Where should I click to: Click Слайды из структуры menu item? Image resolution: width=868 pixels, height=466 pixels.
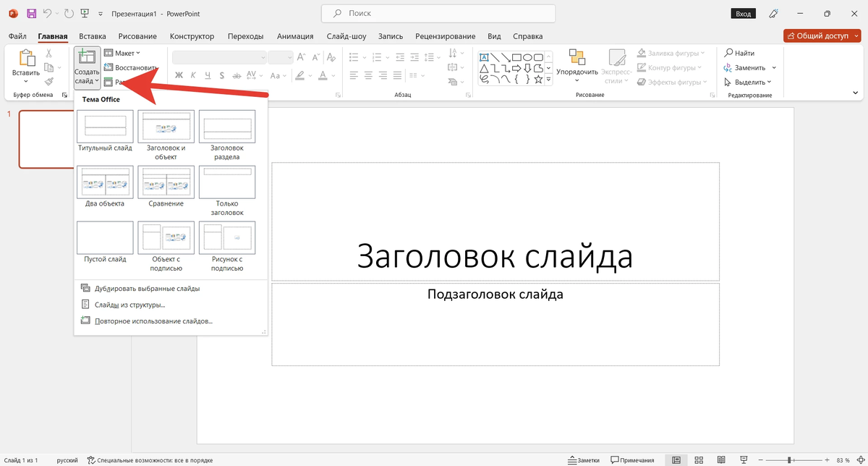(x=130, y=305)
